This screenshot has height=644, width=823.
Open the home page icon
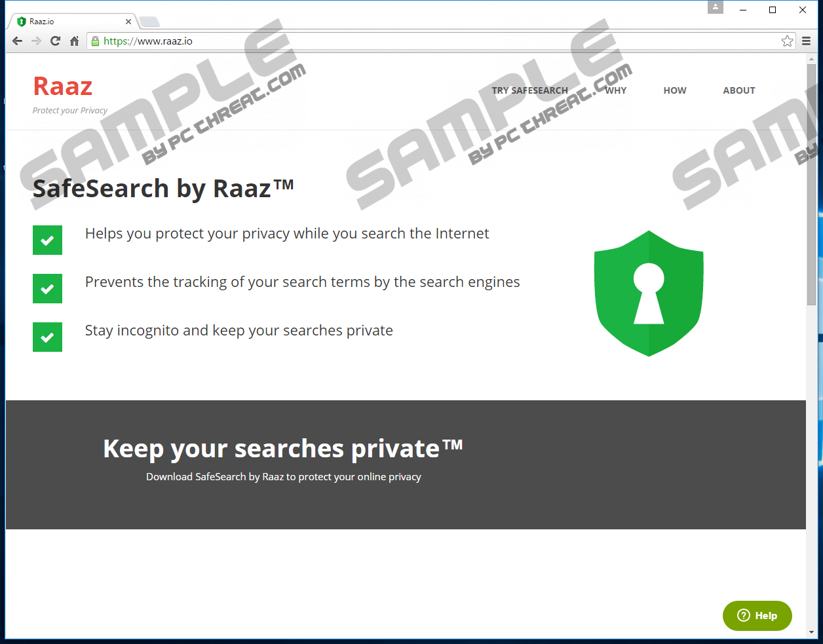[x=75, y=41]
